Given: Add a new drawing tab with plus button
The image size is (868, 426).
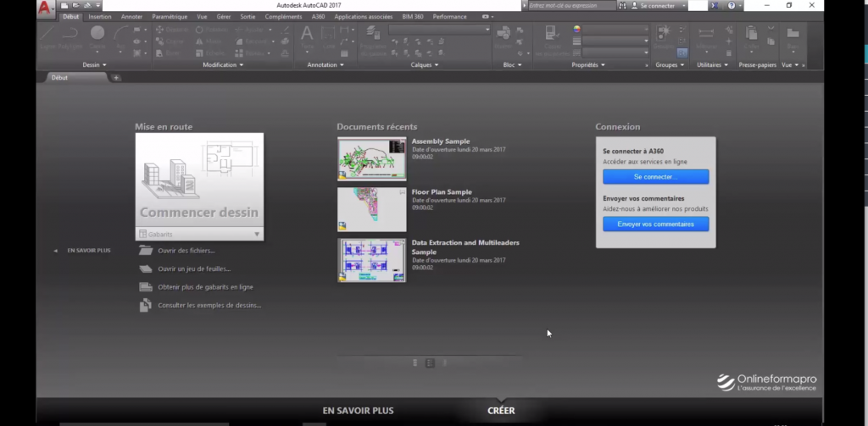Looking at the screenshot, I should [x=116, y=78].
